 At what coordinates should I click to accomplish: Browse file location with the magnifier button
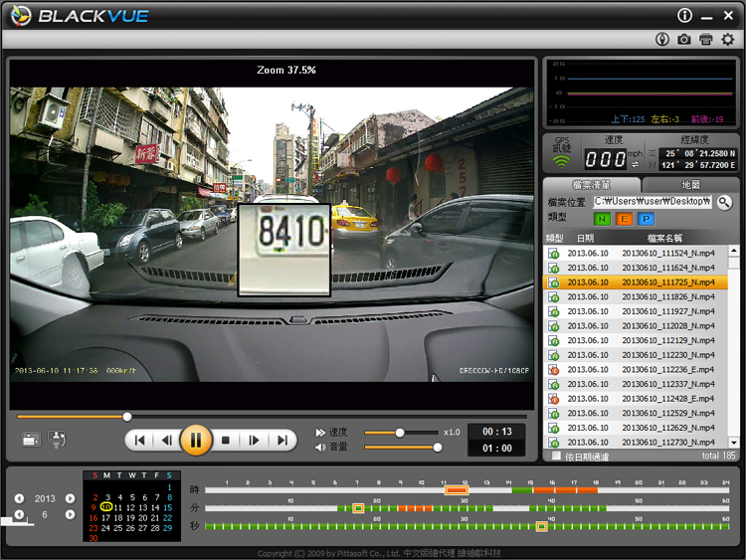pos(725,202)
